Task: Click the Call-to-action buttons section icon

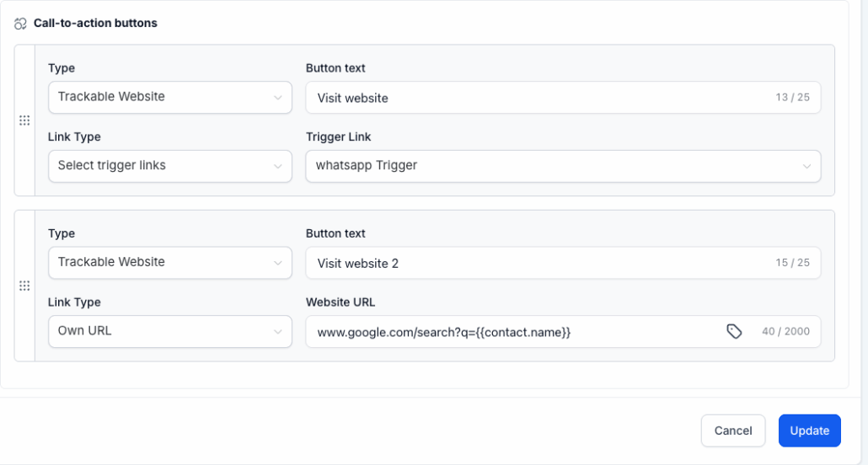Action: [x=20, y=24]
